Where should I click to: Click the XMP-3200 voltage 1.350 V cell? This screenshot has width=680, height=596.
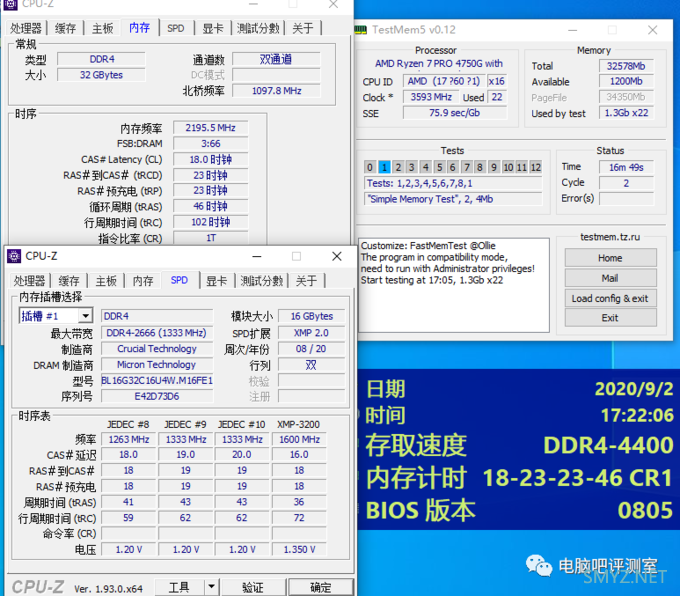tap(299, 550)
